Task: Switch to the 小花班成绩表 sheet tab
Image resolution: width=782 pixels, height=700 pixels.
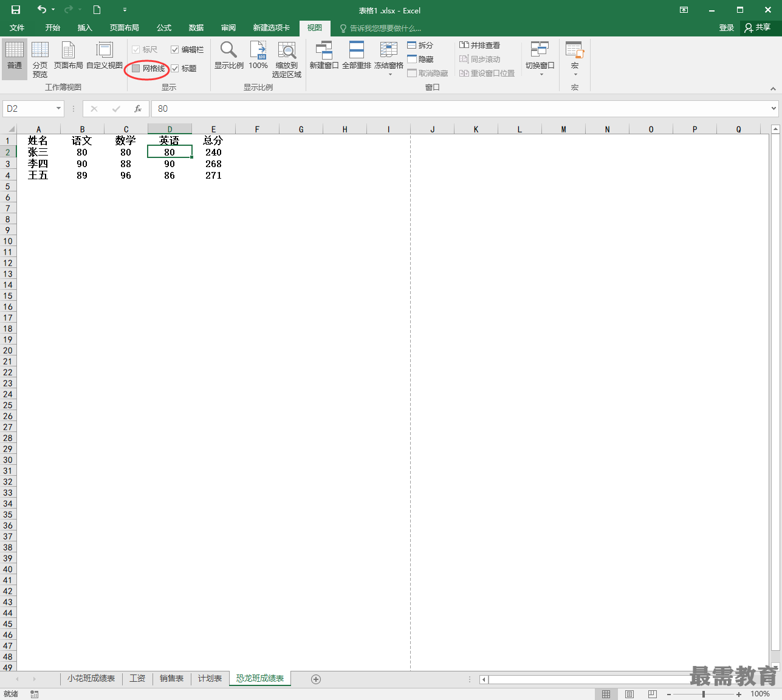Action: coord(91,679)
